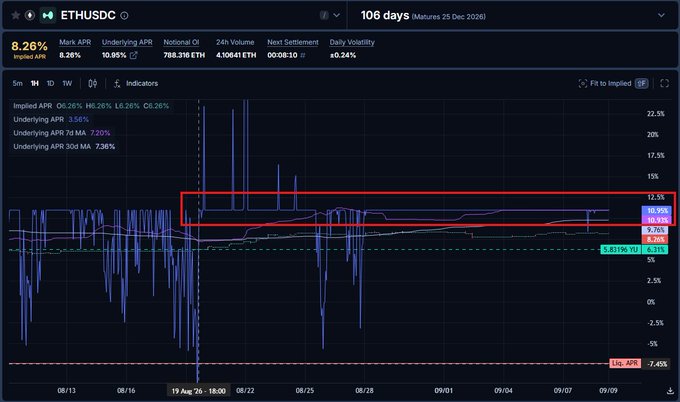Click the 24h Volume label

[235, 42]
